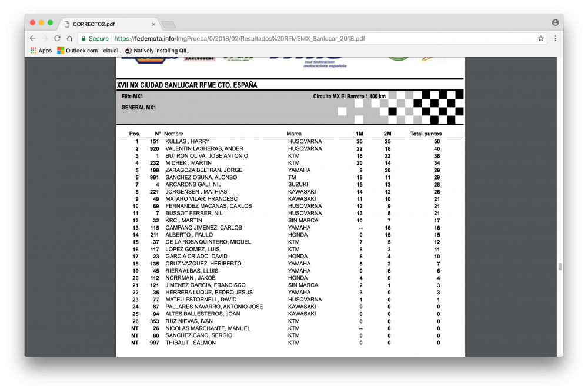The width and height of the screenshot is (588, 392).
Task: Click the name CRUZ VAZQUEZ, HERIBERTO
Action: pyautogui.click(x=203, y=264)
